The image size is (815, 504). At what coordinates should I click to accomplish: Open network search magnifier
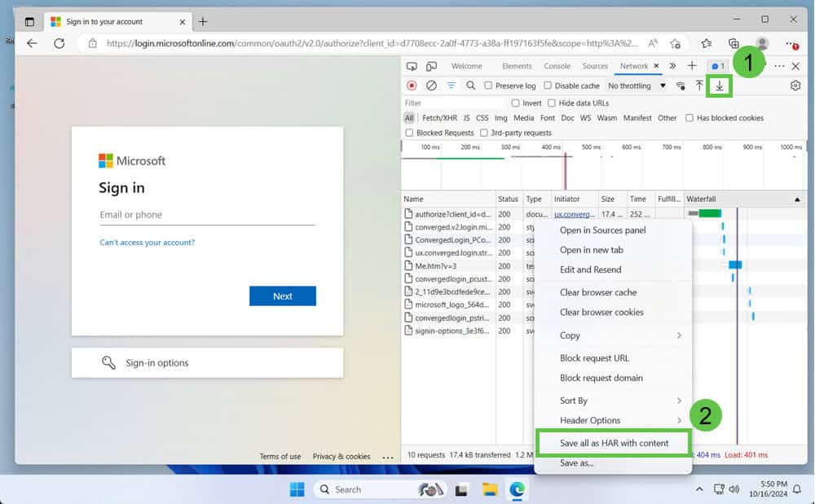pyautogui.click(x=470, y=85)
